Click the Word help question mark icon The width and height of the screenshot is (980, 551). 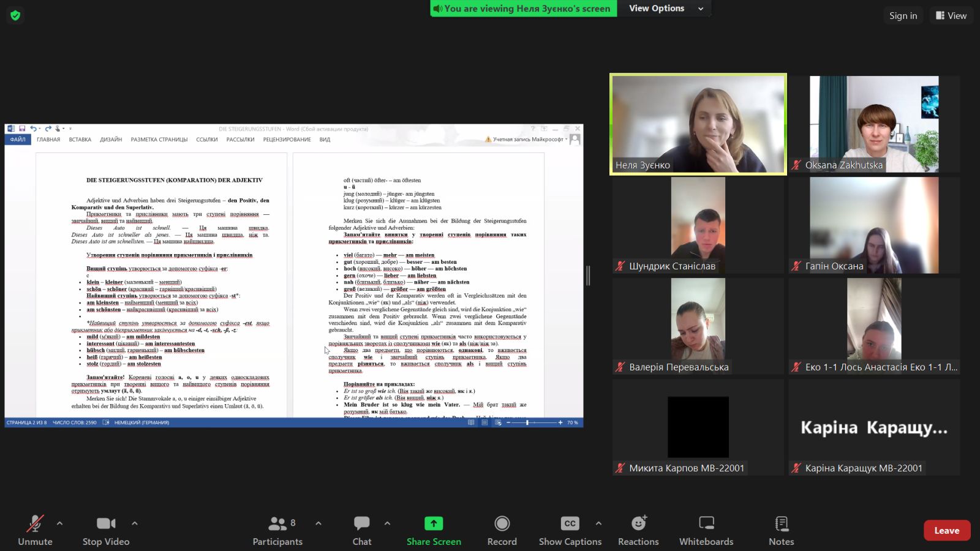[x=533, y=129]
